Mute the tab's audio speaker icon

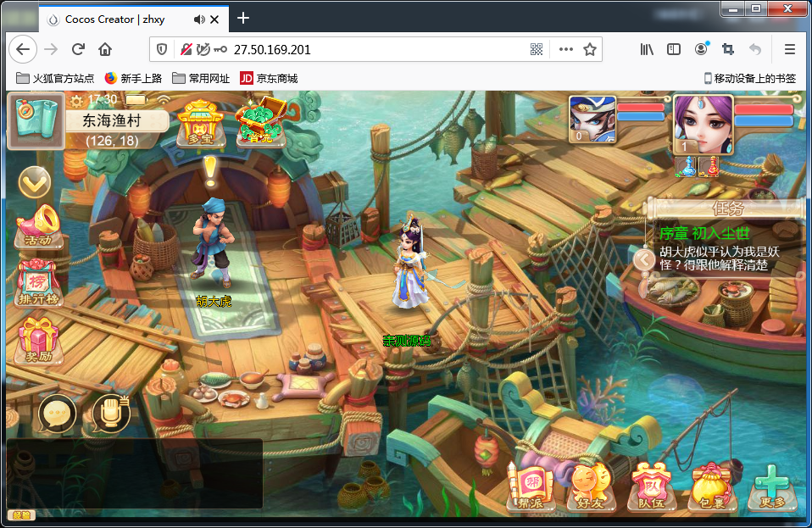click(x=199, y=19)
